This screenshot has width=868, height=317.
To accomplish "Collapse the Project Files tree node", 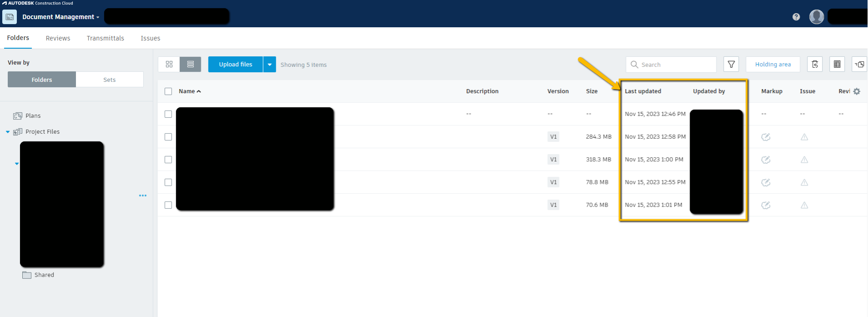I will 8,132.
